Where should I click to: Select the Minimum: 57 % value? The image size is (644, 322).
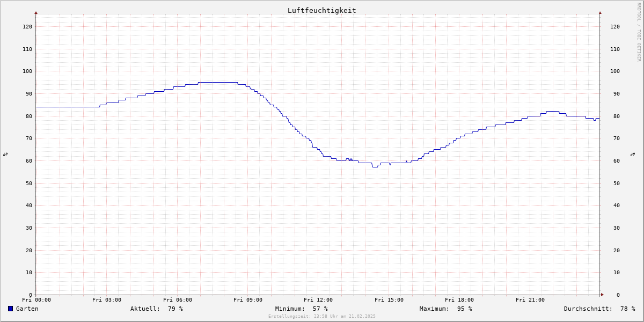(302, 309)
